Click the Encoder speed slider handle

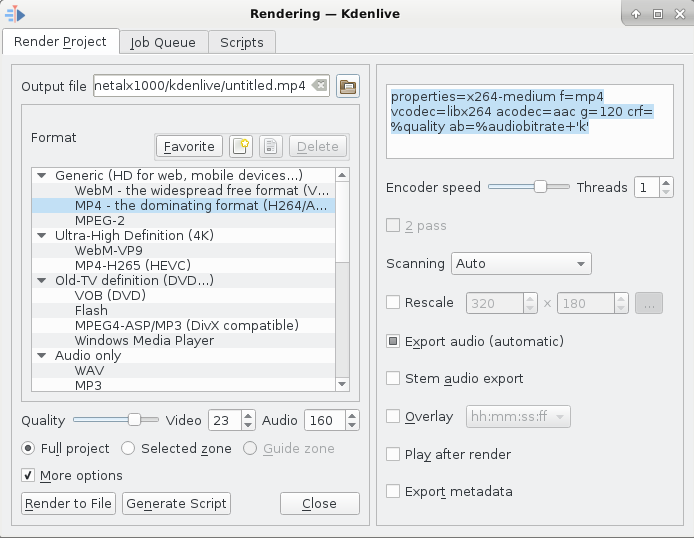pos(540,187)
